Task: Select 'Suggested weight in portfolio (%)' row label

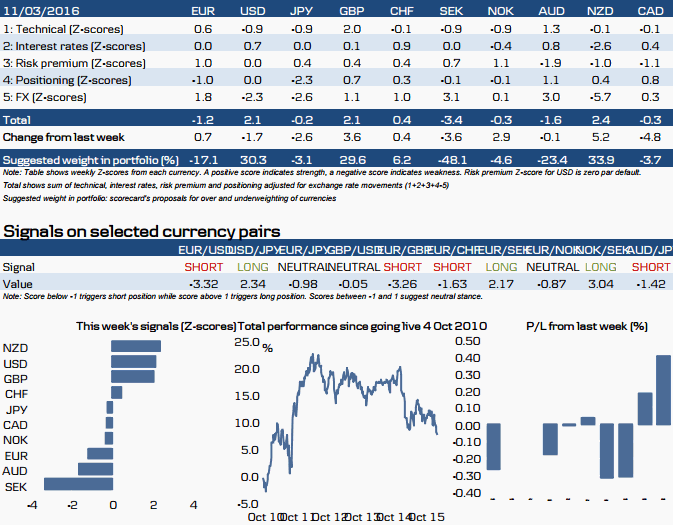Action: [91, 159]
